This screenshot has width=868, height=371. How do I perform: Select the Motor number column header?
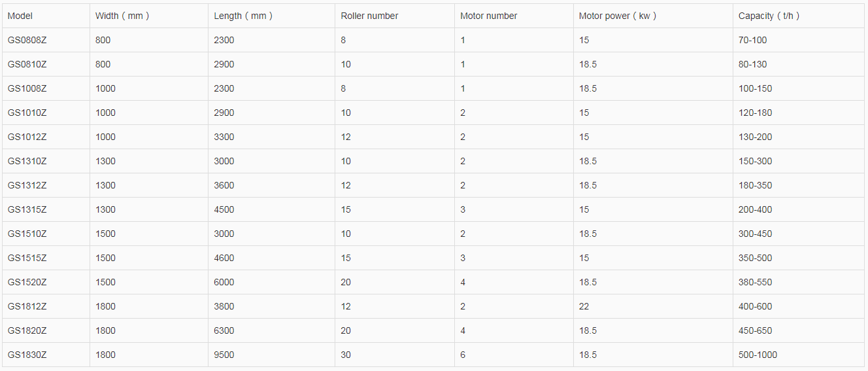point(488,16)
